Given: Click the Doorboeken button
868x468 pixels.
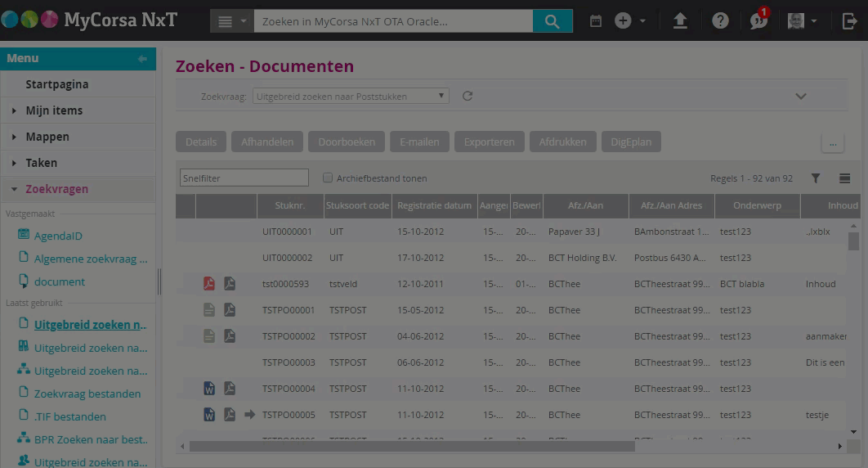Looking at the screenshot, I should (x=347, y=142).
